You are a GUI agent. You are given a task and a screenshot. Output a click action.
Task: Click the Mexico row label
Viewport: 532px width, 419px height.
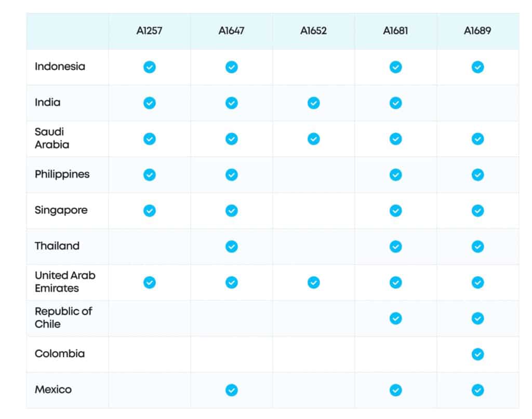pos(53,389)
